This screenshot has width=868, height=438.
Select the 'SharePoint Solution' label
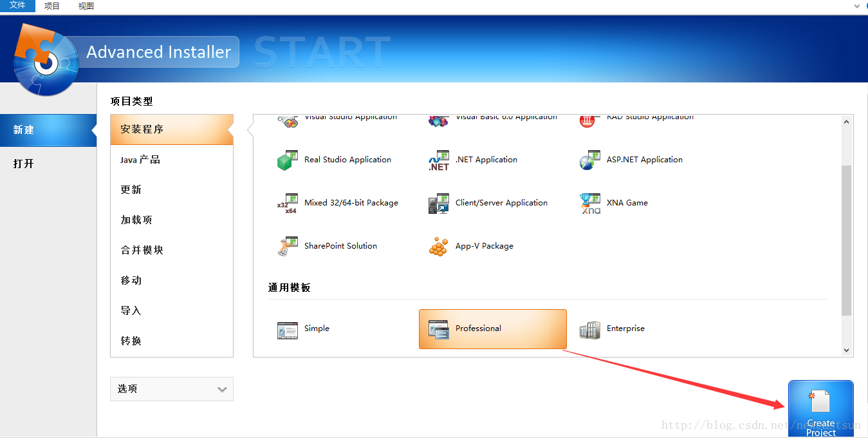[340, 246]
